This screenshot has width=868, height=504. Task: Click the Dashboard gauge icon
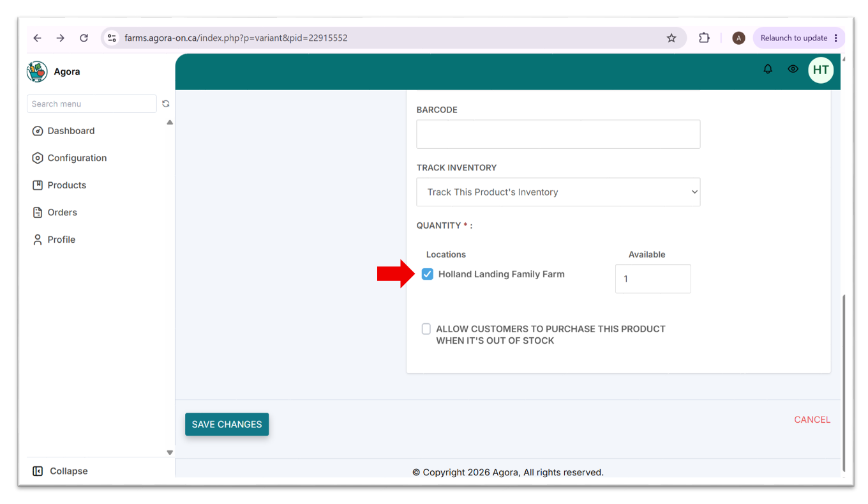pyautogui.click(x=38, y=131)
